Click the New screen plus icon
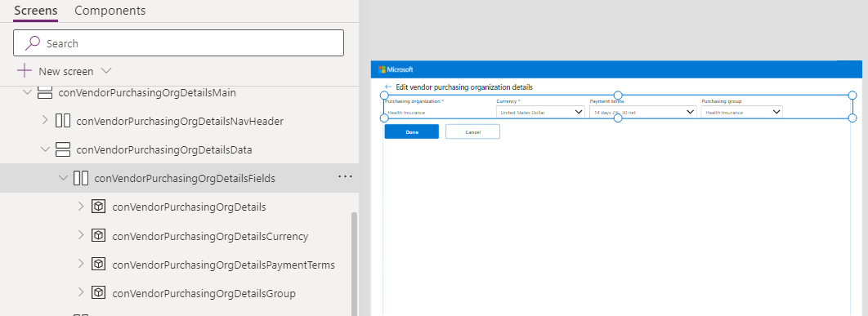The image size is (868, 316). pos(25,71)
